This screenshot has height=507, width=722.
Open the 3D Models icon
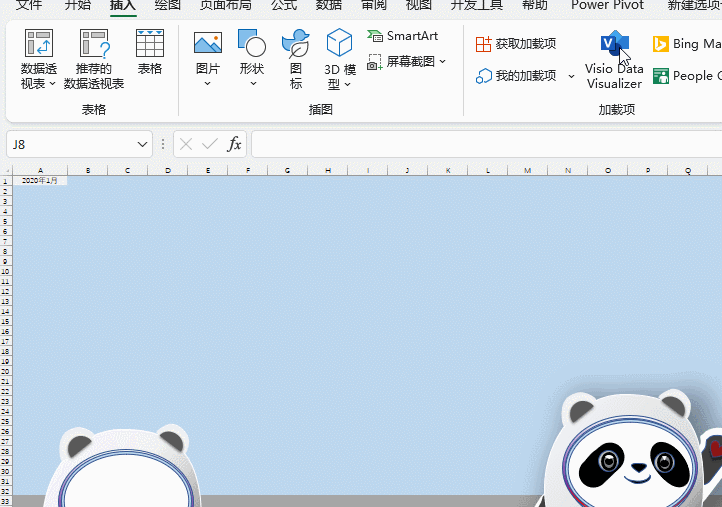coord(340,44)
